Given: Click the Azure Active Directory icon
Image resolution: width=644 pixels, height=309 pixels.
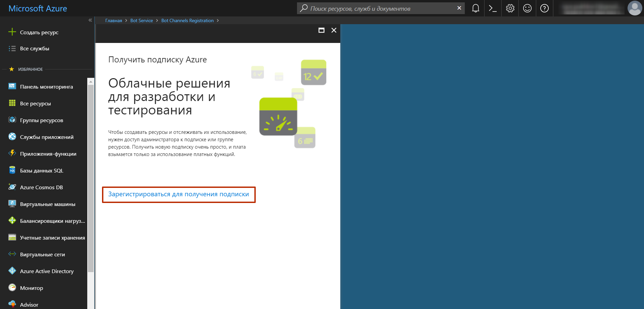Looking at the screenshot, I should (12, 271).
